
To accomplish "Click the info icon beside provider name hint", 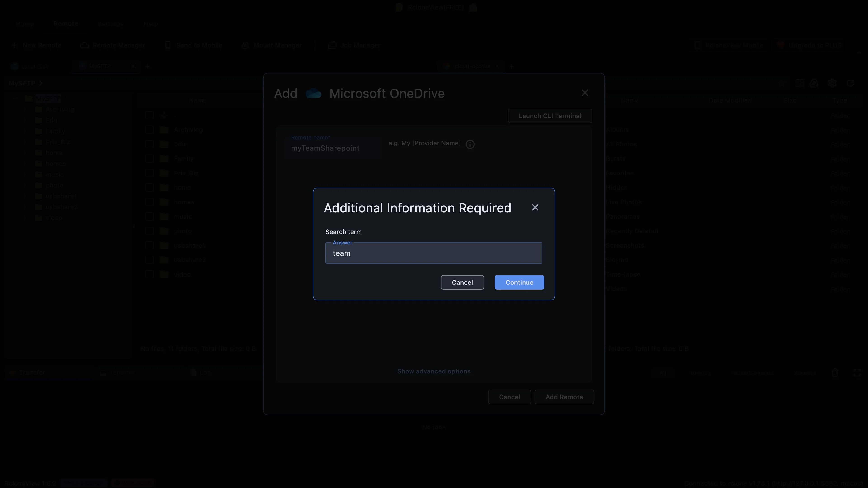I will (x=470, y=144).
